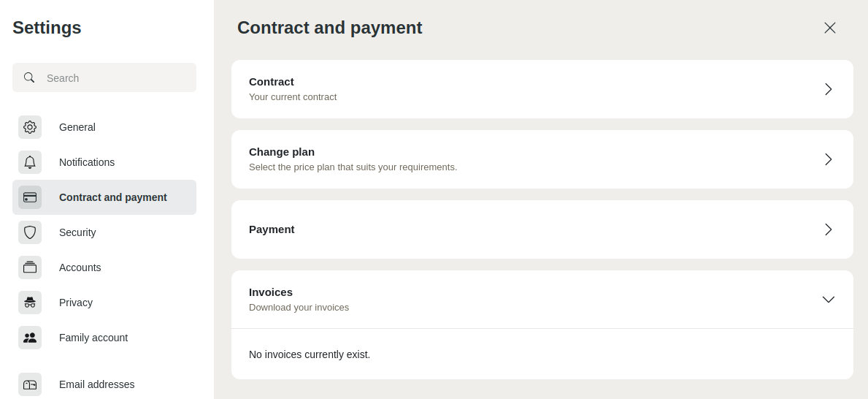The image size is (868, 399).
Task: Select Security in the settings menu
Action: (x=77, y=232)
